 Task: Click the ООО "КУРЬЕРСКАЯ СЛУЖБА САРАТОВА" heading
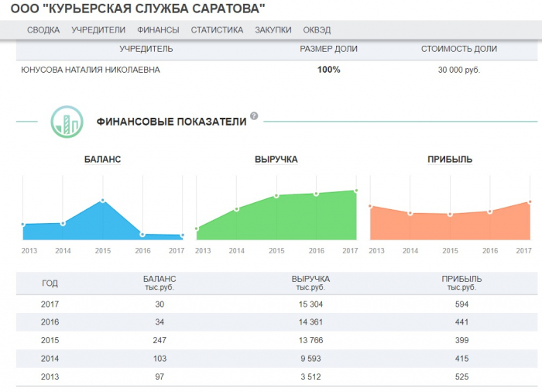click(138, 9)
